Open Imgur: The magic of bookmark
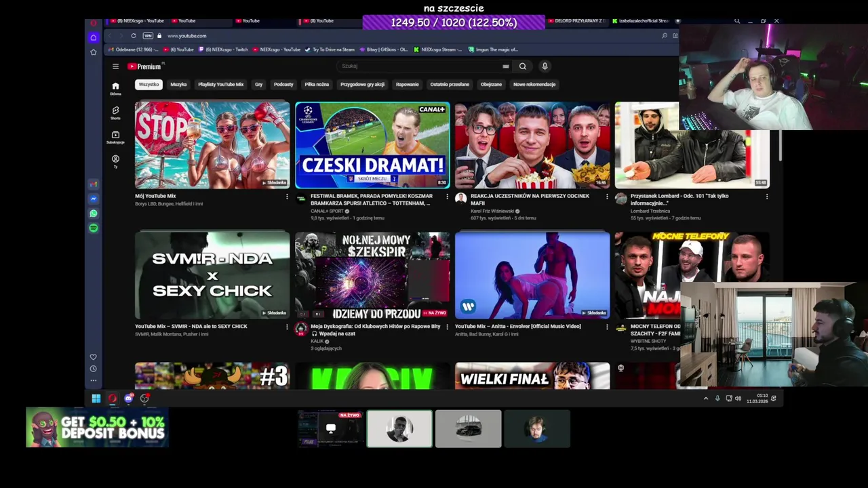The height and width of the screenshot is (488, 868). coord(492,49)
